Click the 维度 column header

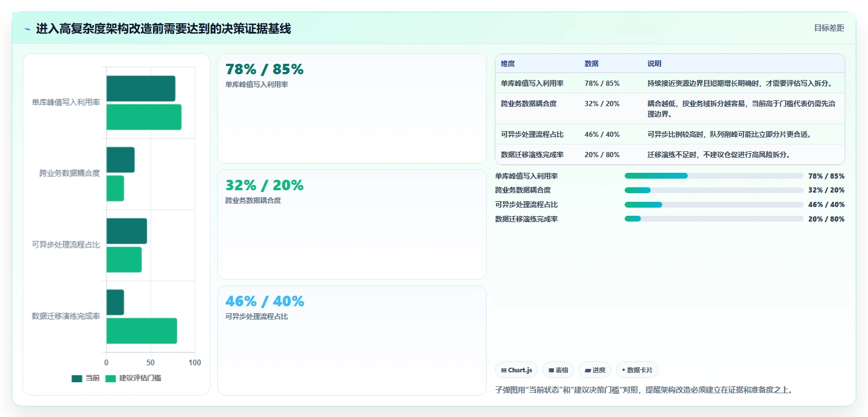(x=508, y=64)
